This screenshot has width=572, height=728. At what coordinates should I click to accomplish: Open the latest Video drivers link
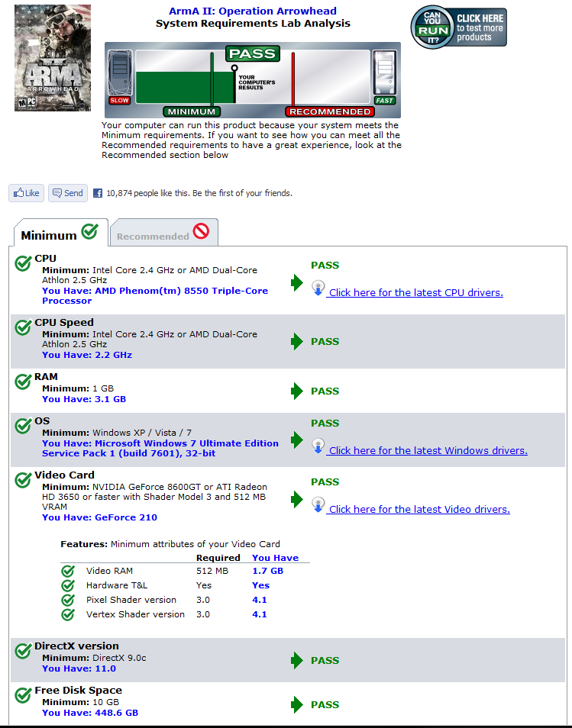(418, 510)
